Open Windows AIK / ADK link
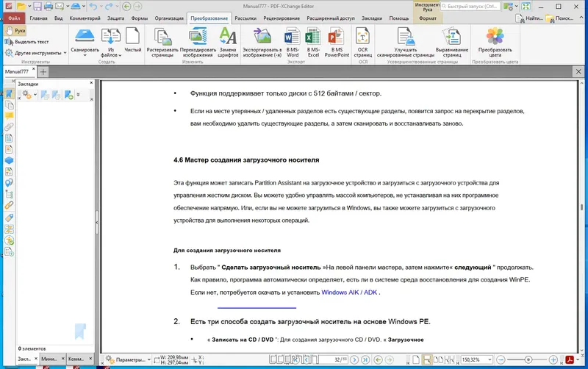 (349, 293)
